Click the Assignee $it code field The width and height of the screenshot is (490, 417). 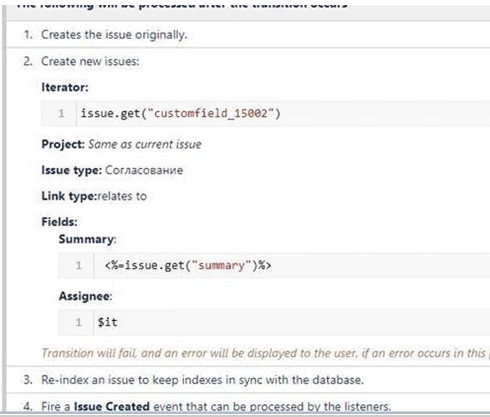(274, 322)
